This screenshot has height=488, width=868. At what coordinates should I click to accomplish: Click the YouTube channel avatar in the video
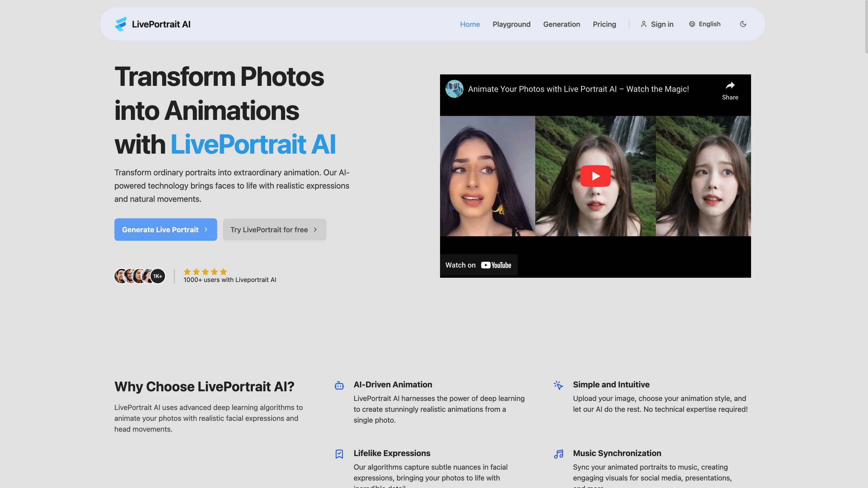click(454, 89)
